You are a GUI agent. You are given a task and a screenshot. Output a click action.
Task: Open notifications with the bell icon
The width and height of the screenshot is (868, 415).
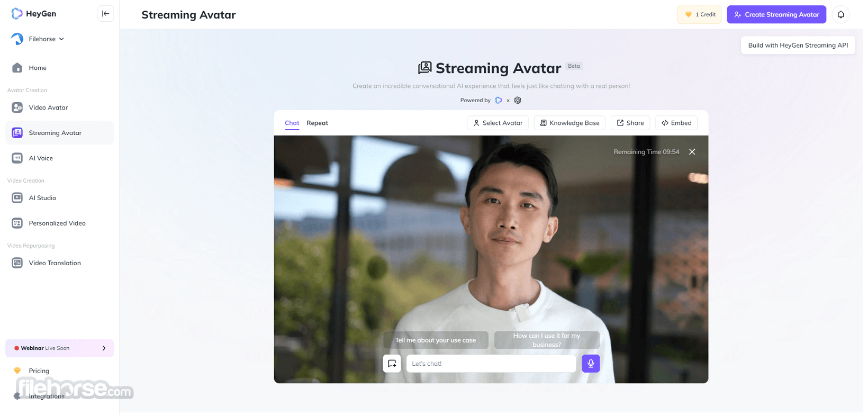click(x=841, y=15)
